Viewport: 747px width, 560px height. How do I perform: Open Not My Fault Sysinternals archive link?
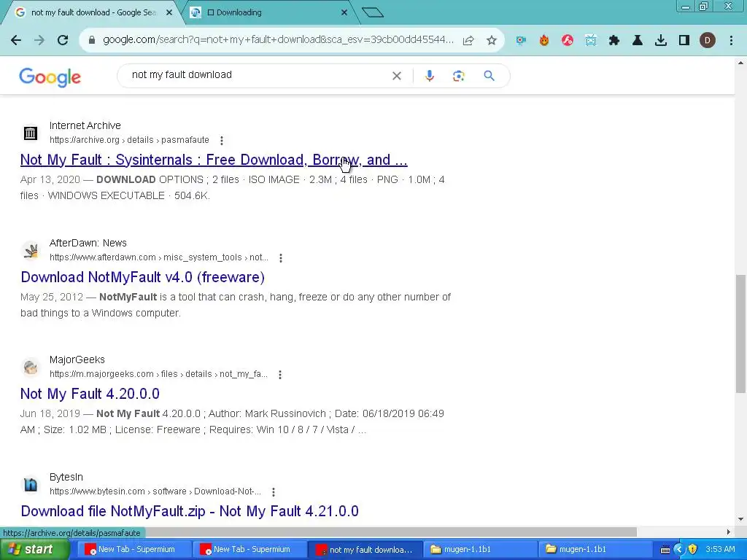(x=214, y=160)
